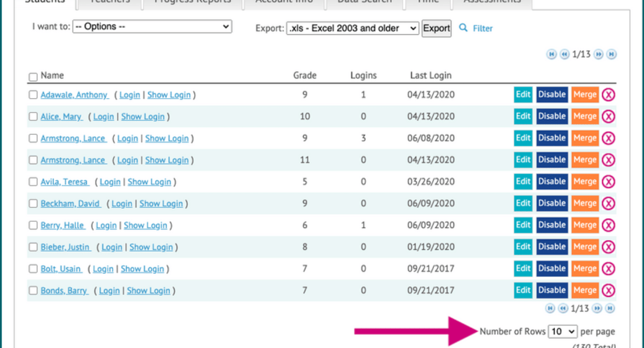Open the Alice, Mary name link
Viewport: 644px width, 348px height.
61,117
